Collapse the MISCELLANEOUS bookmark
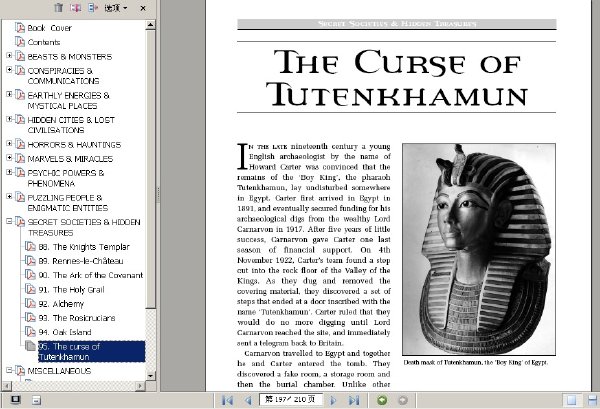Screen dimensions: 600x409 [9, 370]
